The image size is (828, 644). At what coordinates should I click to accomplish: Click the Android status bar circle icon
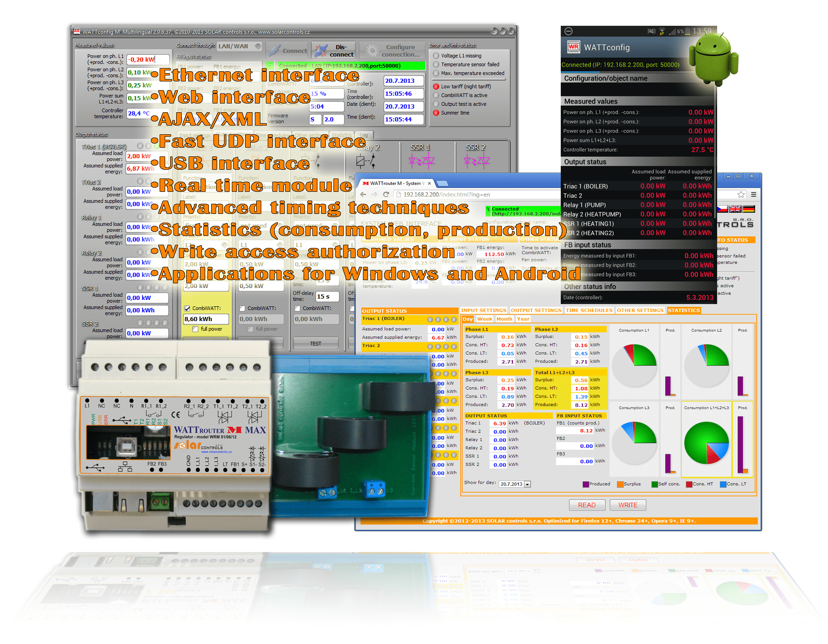pyautogui.click(x=569, y=31)
